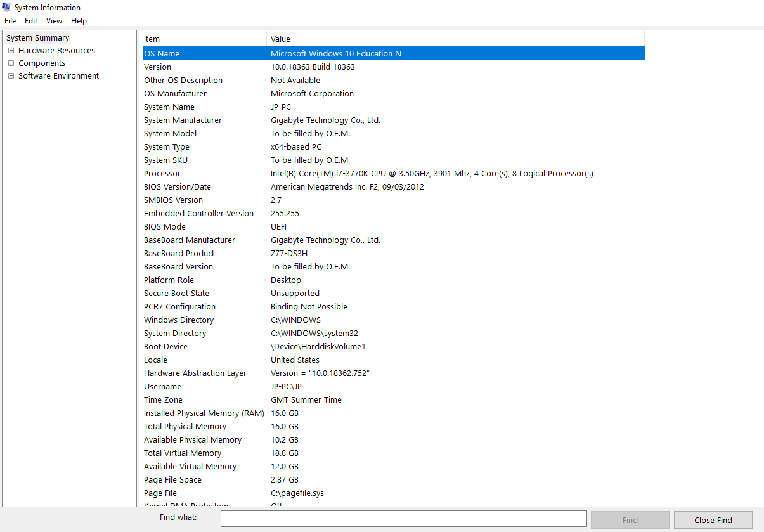Click the BIOS Version/Date row

pyautogui.click(x=393, y=187)
